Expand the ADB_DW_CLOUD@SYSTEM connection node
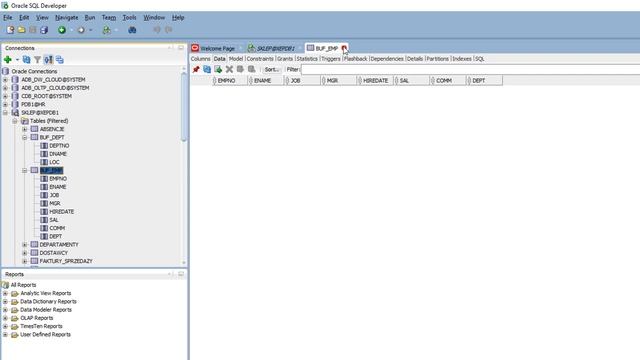The image size is (640, 360). point(5,80)
